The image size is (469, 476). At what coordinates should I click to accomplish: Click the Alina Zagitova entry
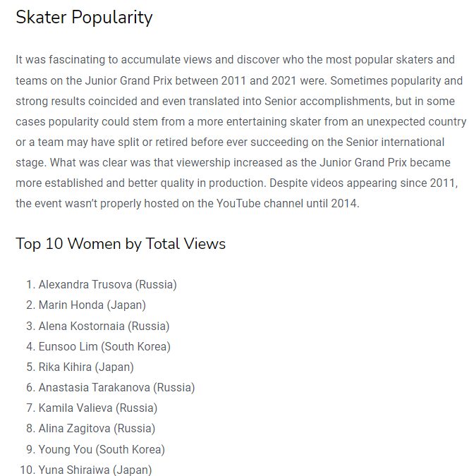(x=97, y=428)
